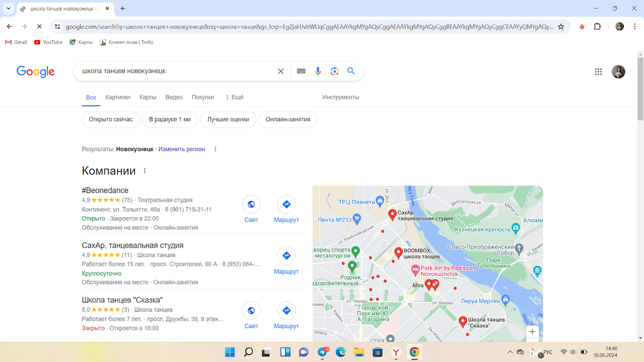
Task: Expand the Ещё search categories menu
Action: (234, 97)
